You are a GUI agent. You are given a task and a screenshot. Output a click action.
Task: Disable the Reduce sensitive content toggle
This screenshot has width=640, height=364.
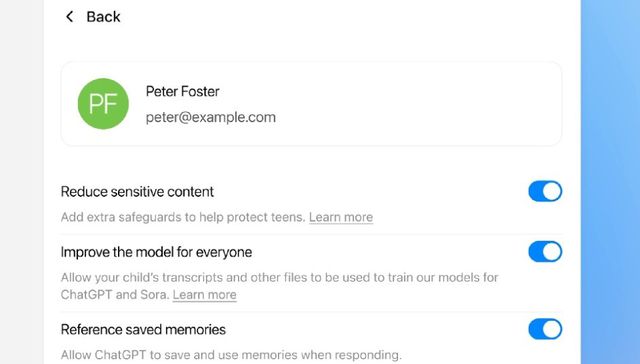tap(545, 191)
